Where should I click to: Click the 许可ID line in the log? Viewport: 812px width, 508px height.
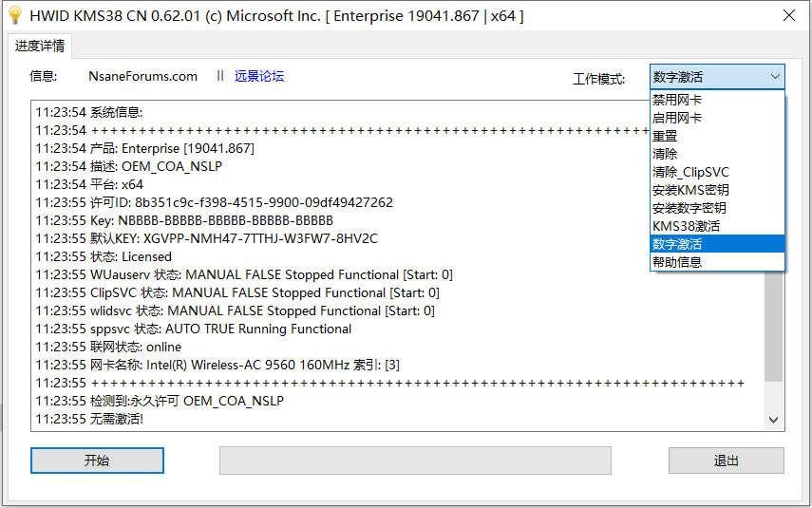pyautogui.click(x=215, y=202)
